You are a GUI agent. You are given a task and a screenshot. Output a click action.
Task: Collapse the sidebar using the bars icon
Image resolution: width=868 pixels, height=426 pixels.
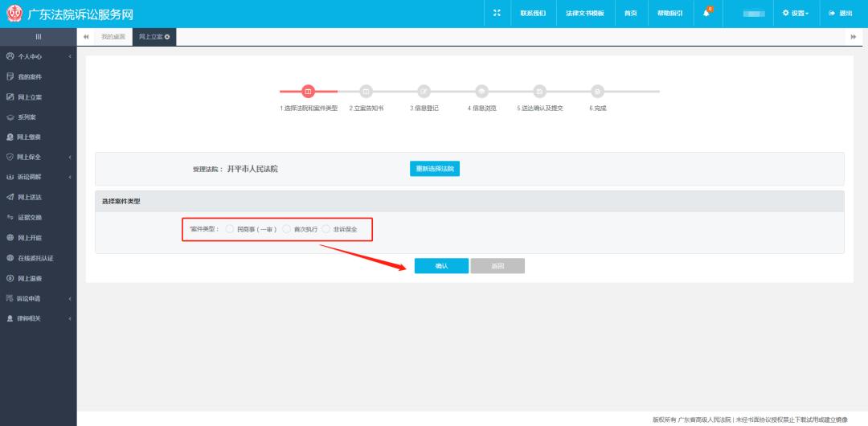(x=39, y=36)
